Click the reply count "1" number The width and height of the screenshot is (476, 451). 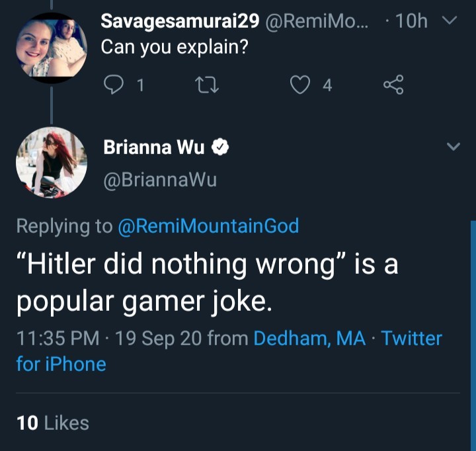pos(139,85)
